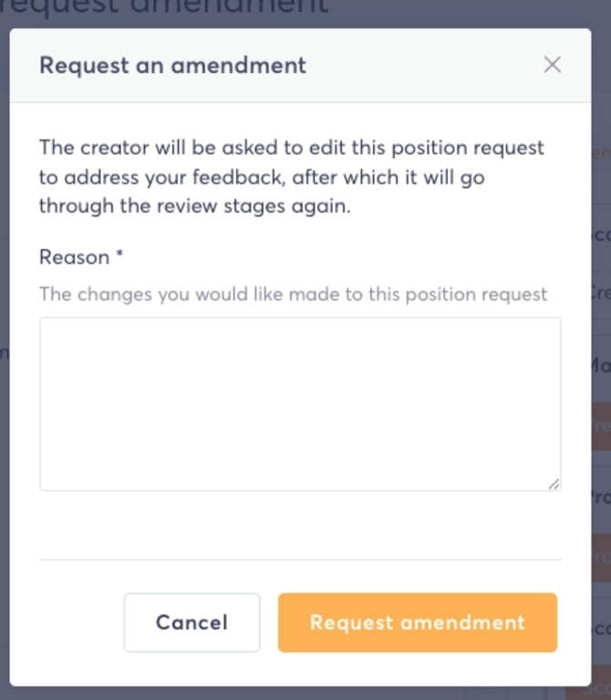The width and height of the screenshot is (611, 700).
Task: Click the upper dimmed orange badge at the right edge
Action: pyautogui.click(x=602, y=426)
